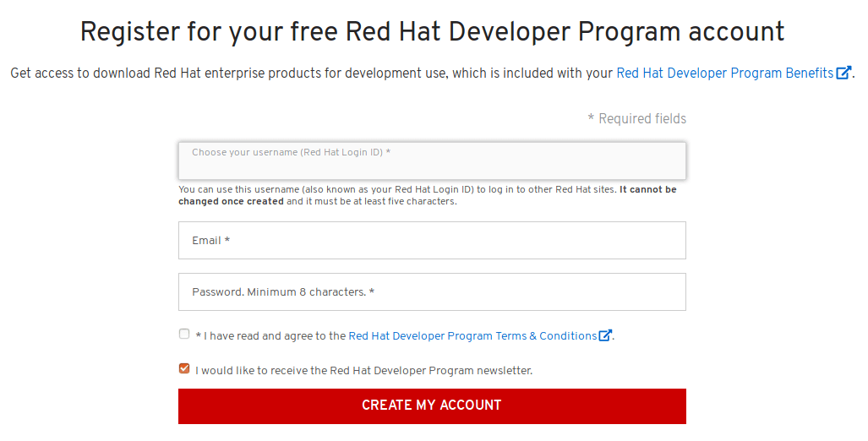Open Red Hat Developer Program Terms & Conditions link

coord(472,336)
